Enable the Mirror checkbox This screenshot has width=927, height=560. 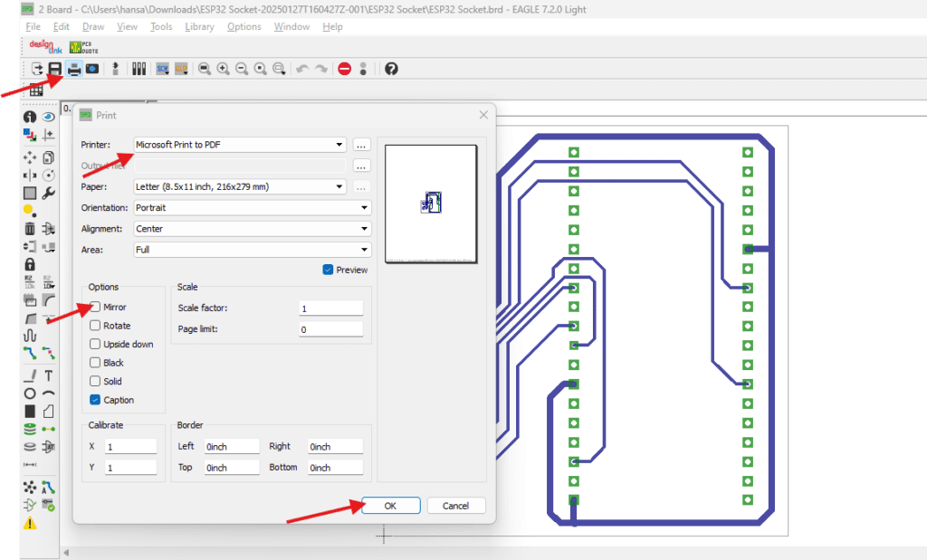pyautogui.click(x=95, y=308)
